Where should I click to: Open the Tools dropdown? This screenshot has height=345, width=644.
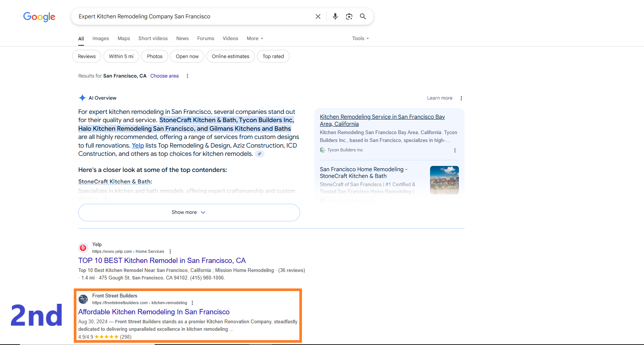pos(360,39)
